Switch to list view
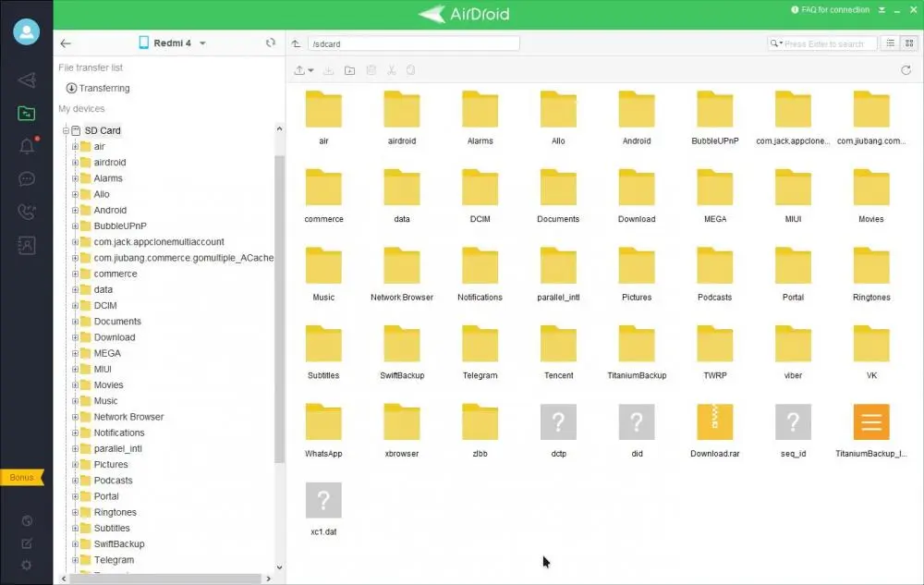Viewport: 924px width, 585px height. (x=891, y=43)
